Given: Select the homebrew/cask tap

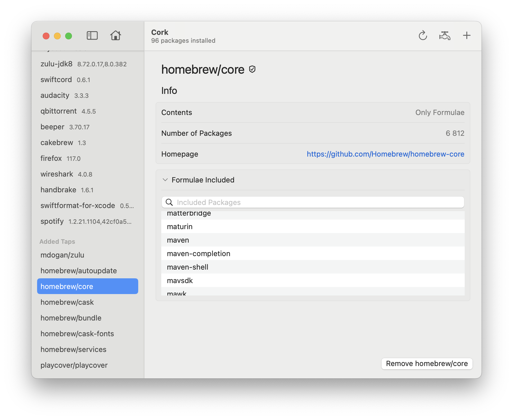Looking at the screenshot, I should click(x=67, y=302).
